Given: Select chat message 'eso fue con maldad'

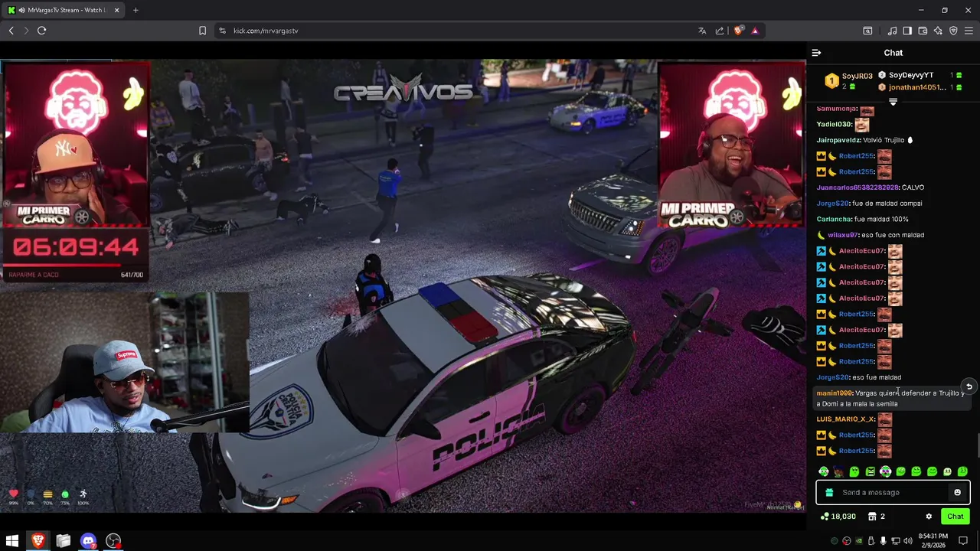Looking at the screenshot, I should [x=892, y=235].
